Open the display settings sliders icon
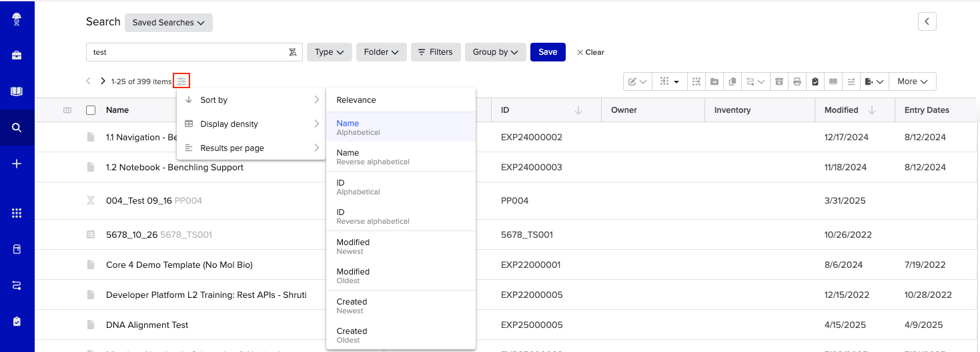 click(x=181, y=81)
